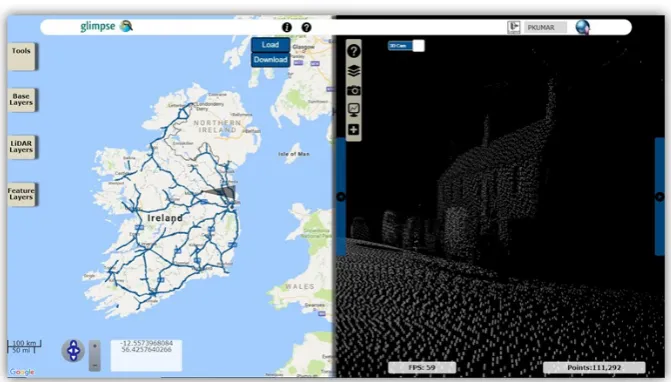Click the WALES map label
The height and width of the screenshot is (382, 671).
pos(300,287)
